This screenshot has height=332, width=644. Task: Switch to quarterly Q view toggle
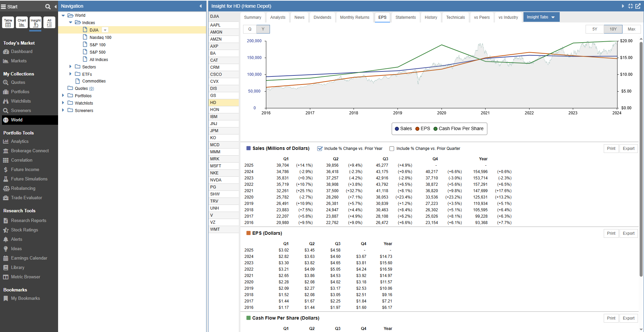(249, 29)
